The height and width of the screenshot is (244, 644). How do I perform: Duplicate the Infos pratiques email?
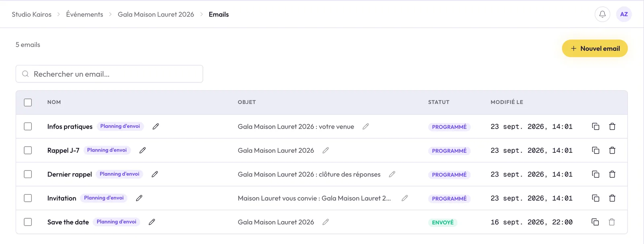click(596, 127)
